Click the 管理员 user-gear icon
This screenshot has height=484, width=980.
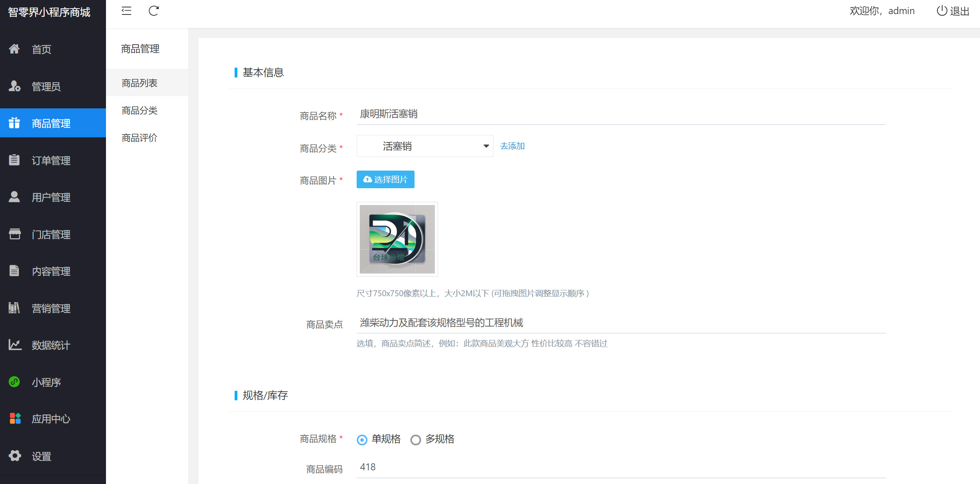(x=14, y=86)
